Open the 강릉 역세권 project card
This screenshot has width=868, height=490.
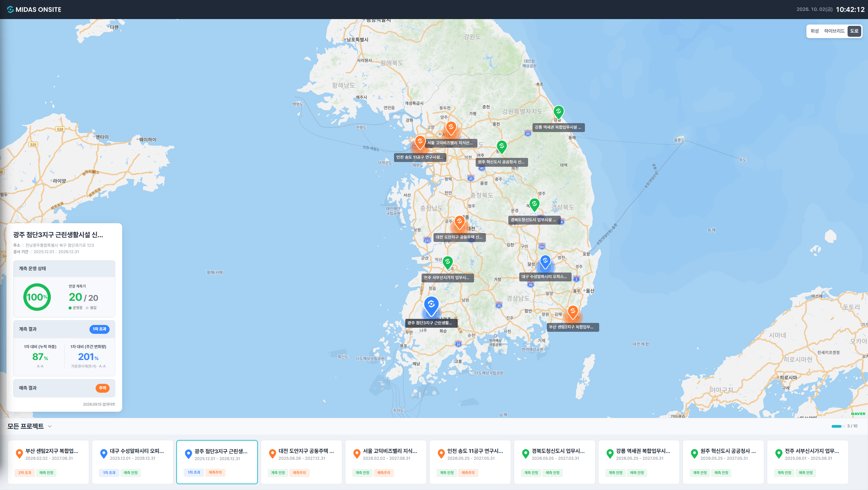[639, 462]
